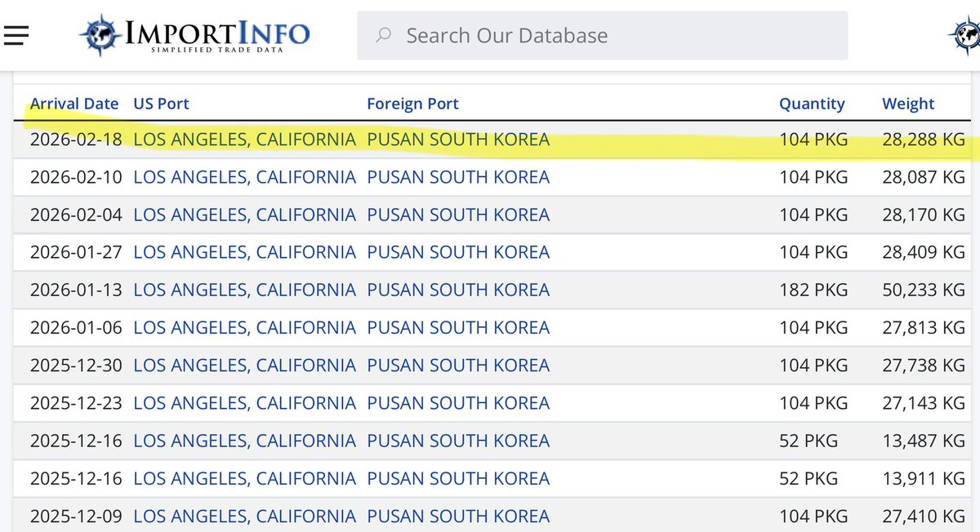This screenshot has width=980, height=532.
Task: Open Pusan South Korea link in 2026-01-27 row
Action: (x=458, y=252)
